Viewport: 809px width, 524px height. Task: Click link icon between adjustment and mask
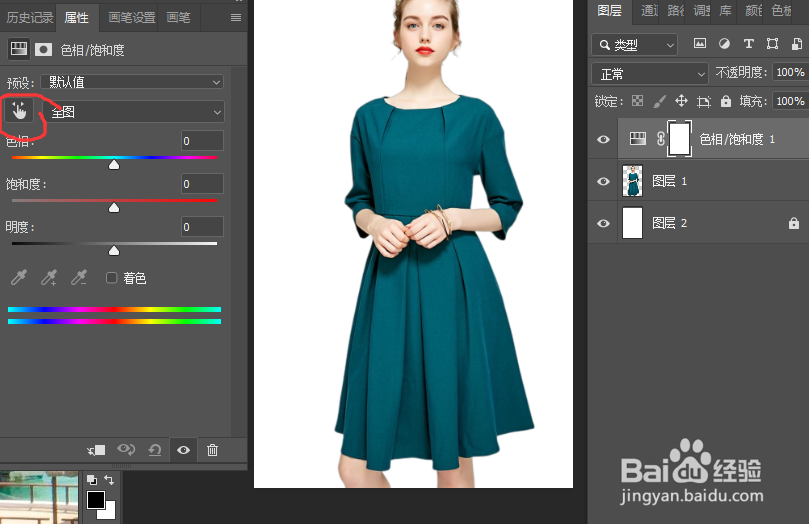[660, 139]
